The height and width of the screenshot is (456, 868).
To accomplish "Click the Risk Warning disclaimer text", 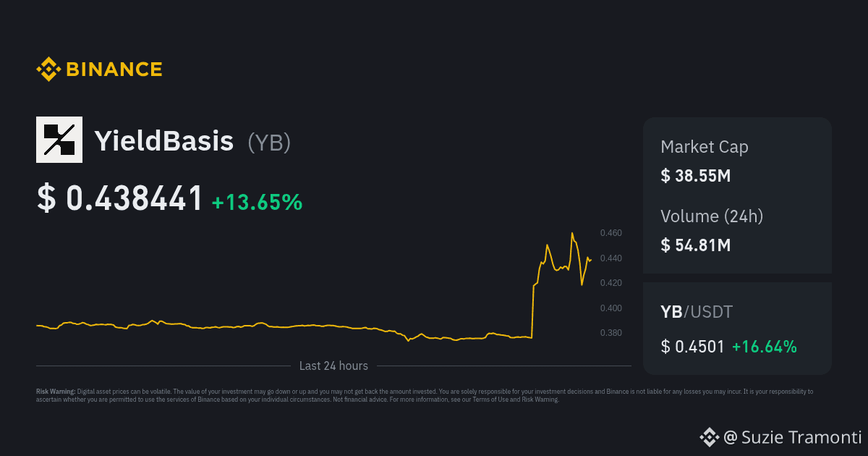I will pos(425,395).
